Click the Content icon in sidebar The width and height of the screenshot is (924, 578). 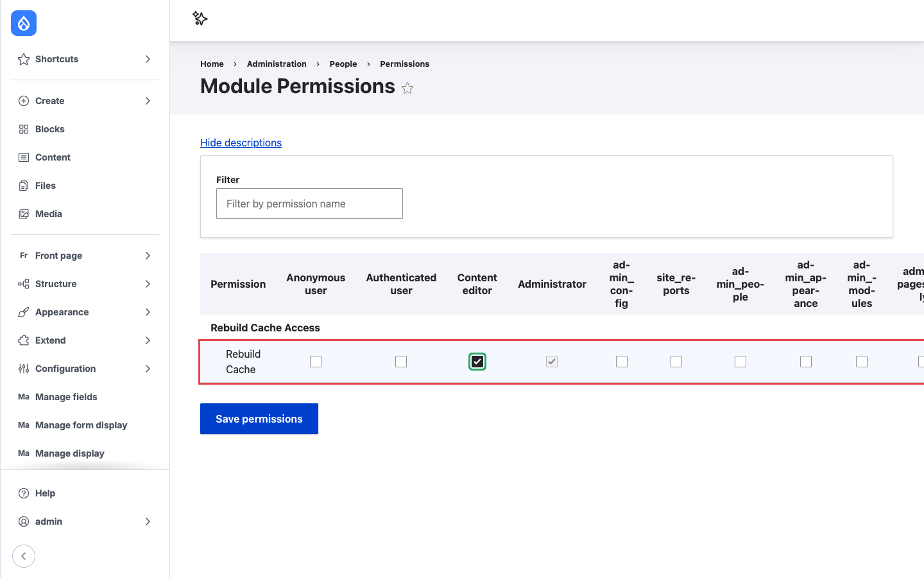[x=24, y=157]
